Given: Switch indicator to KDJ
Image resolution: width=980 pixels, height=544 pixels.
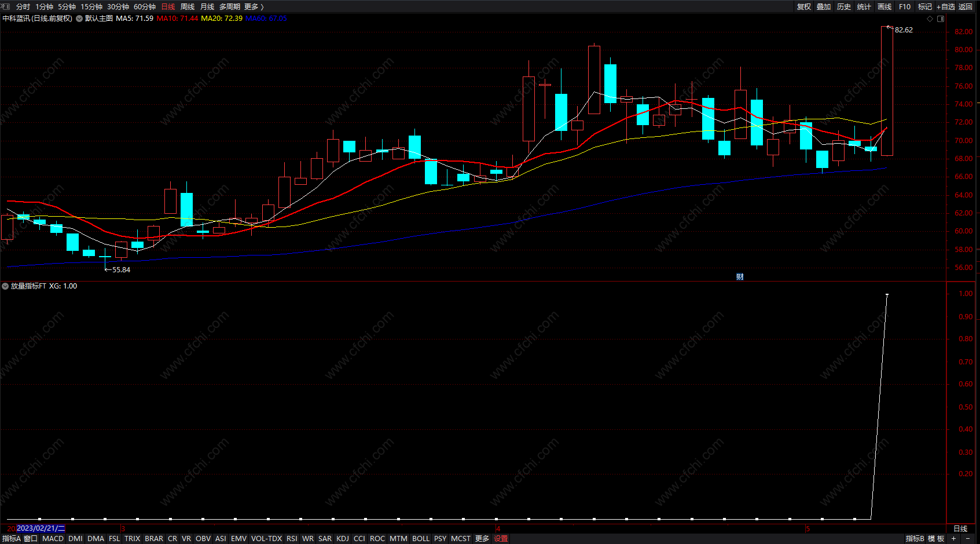Looking at the screenshot, I should [343, 539].
